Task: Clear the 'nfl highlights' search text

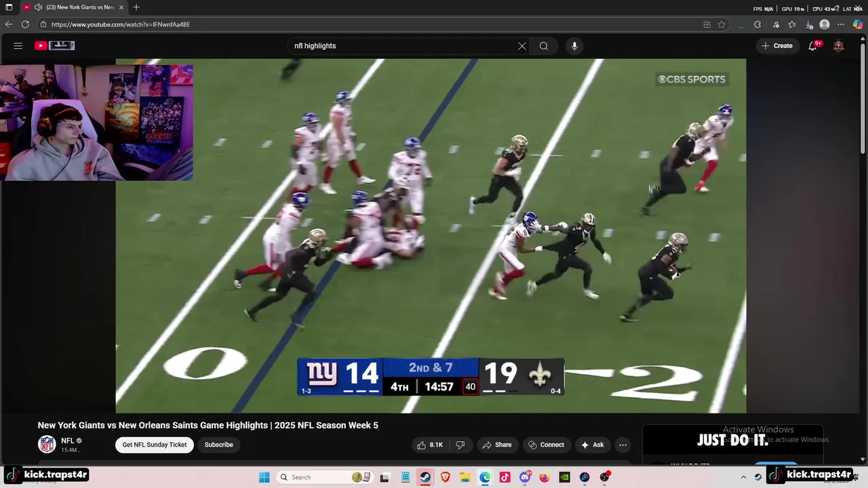Action: (522, 46)
